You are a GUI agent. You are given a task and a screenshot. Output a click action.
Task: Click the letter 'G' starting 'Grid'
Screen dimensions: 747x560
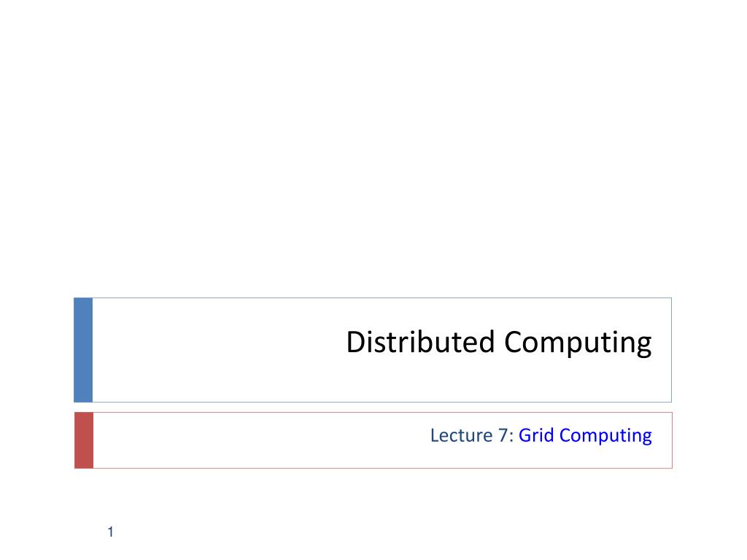pyautogui.click(x=525, y=435)
